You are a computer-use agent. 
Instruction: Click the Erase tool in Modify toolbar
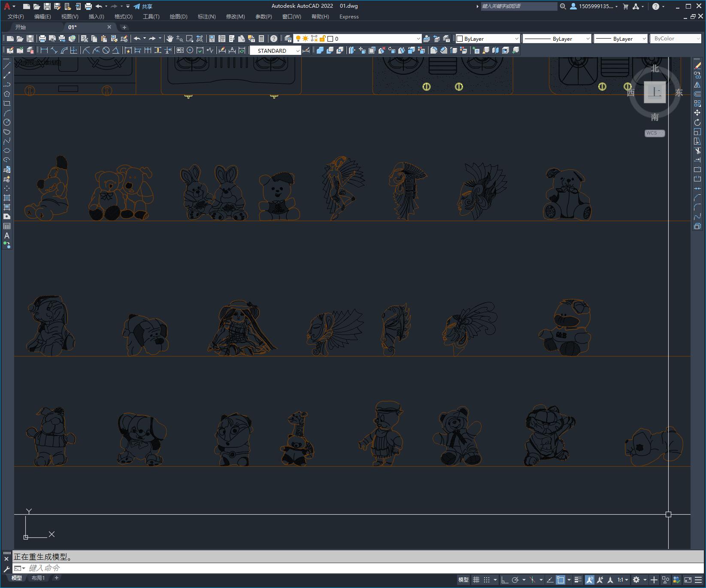(697, 66)
